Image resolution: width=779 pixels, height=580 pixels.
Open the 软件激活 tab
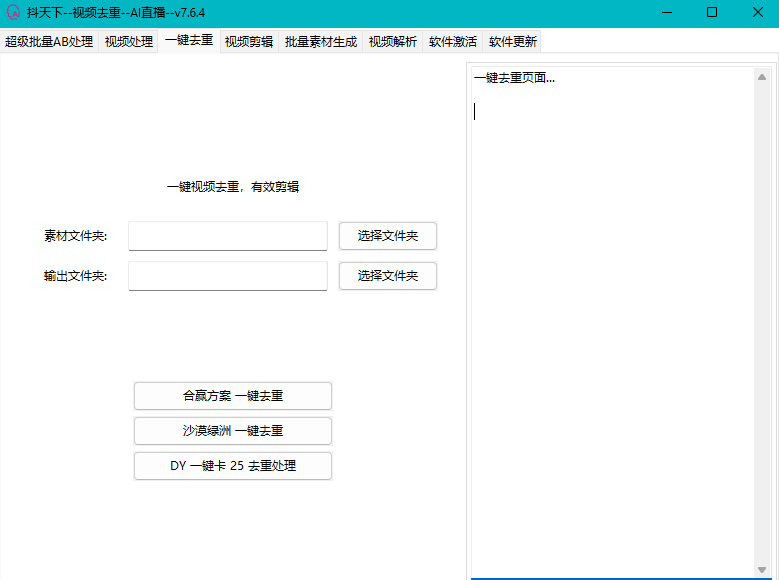point(453,42)
